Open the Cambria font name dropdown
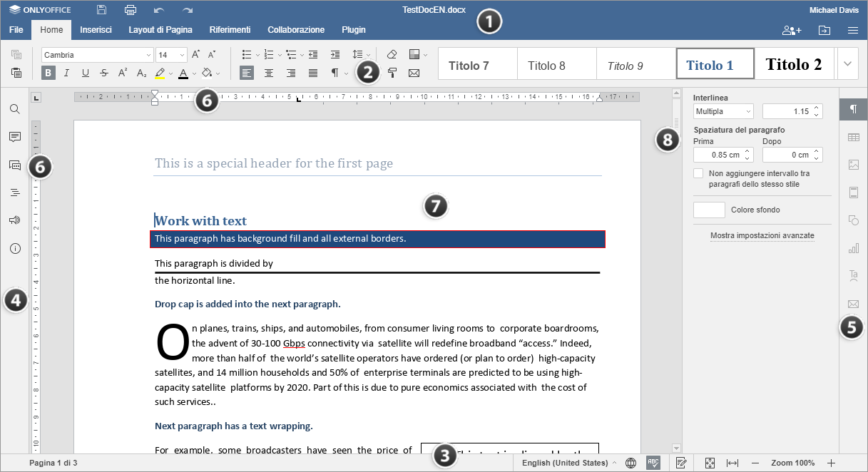Screen dimensions: 868x472 pos(149,55)
